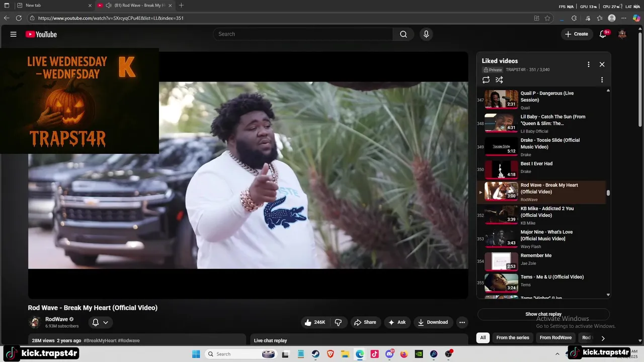Viewport: 644px width, 362px height.
Task: Close the Liked videos playlist panel
Action: (602, 64)
